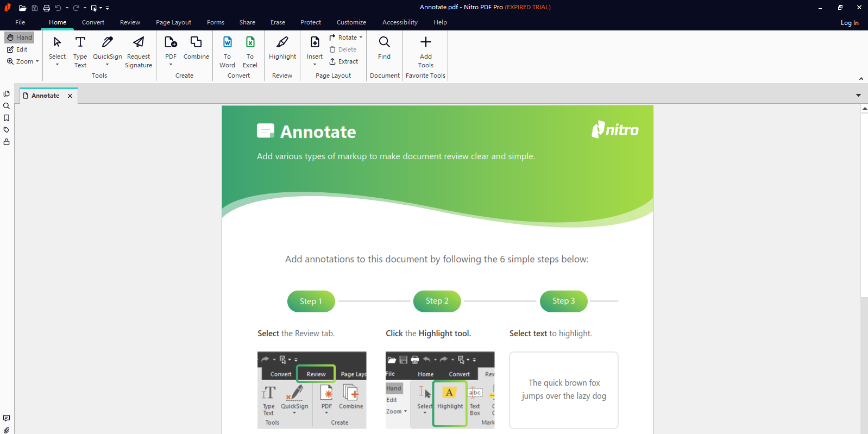Viewport: 868px width, 434px height.
Task: Click the Save icon in quick access
Action: click(x=35, y=8)
